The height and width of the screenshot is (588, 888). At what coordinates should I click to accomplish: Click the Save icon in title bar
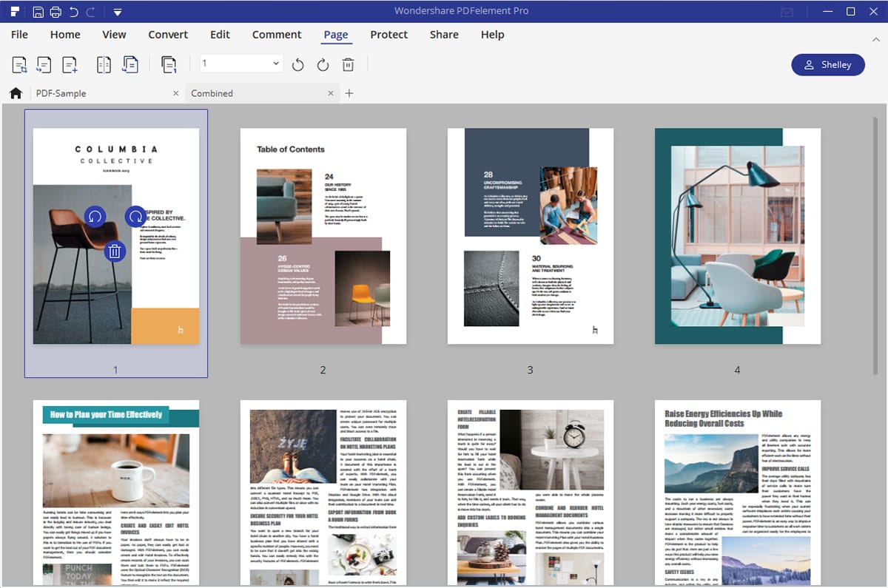(38, 12)
